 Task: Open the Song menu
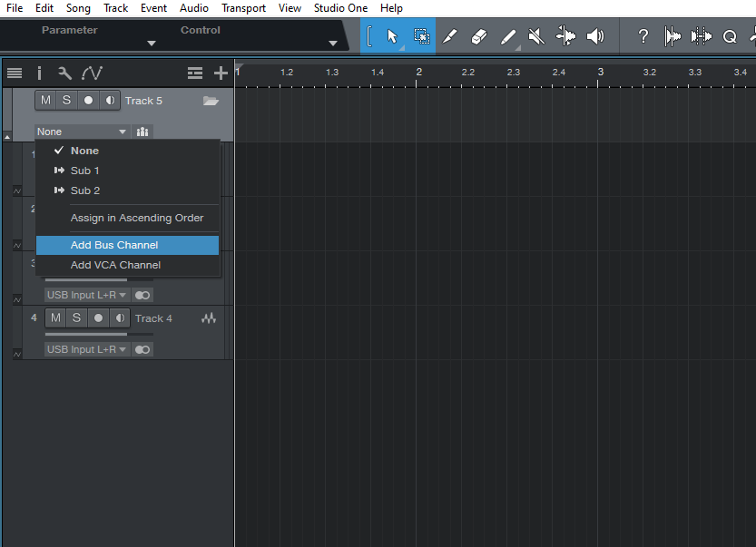[78, 8]
